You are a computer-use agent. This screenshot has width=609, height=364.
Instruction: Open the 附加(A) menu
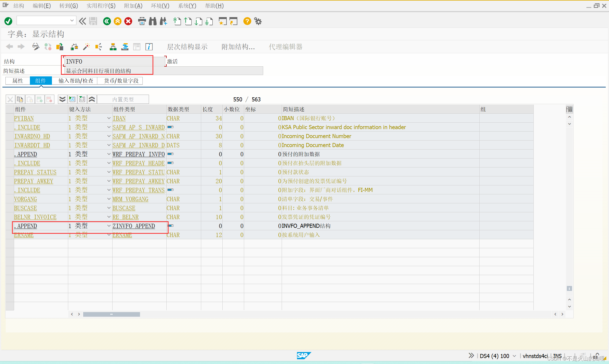point(133,5)
